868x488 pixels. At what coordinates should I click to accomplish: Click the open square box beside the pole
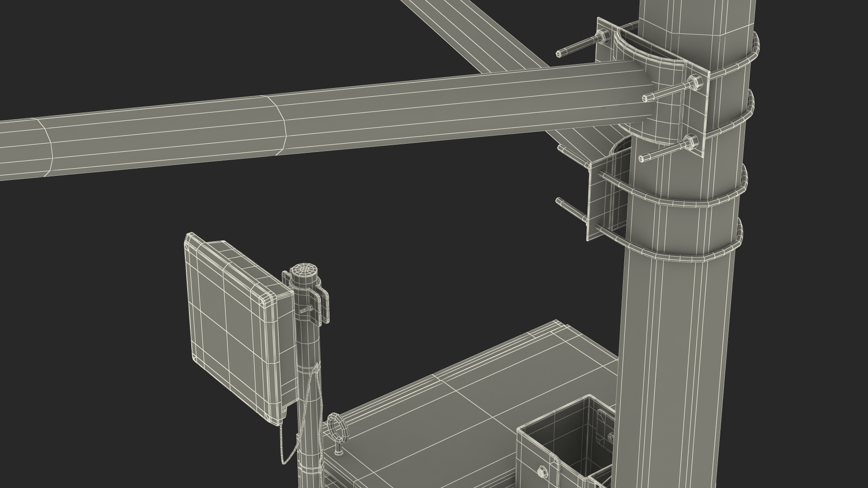566,441
